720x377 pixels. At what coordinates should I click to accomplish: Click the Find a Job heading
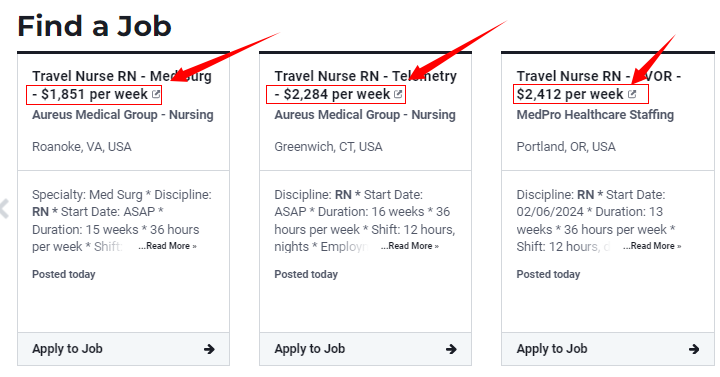pyautogui.click(x=95, y=26)
